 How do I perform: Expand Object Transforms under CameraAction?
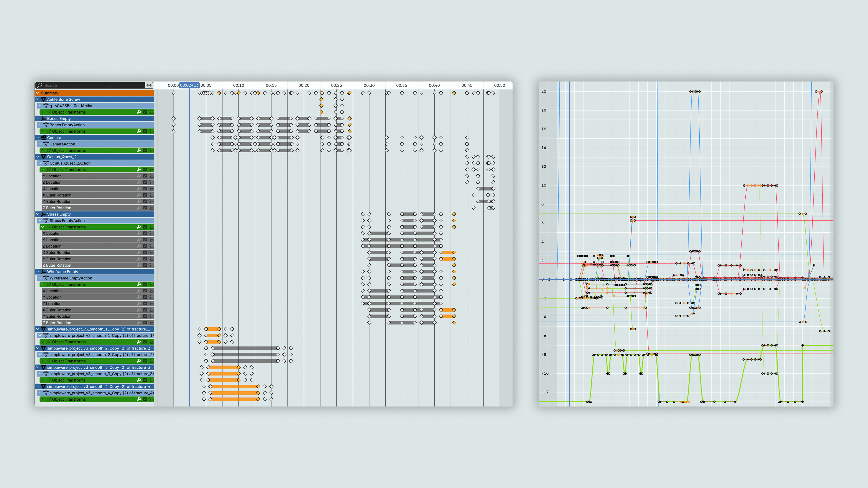pos(43,150)
